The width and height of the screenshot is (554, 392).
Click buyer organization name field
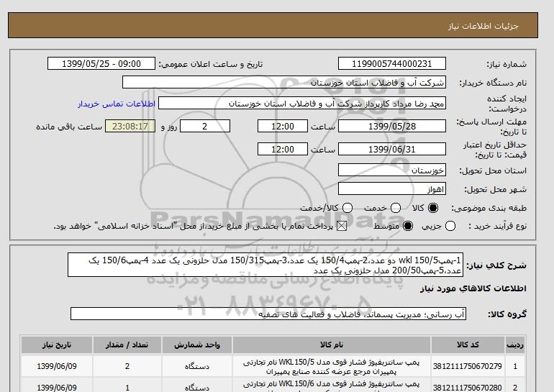pyautogui.click(x=284, y=82)
